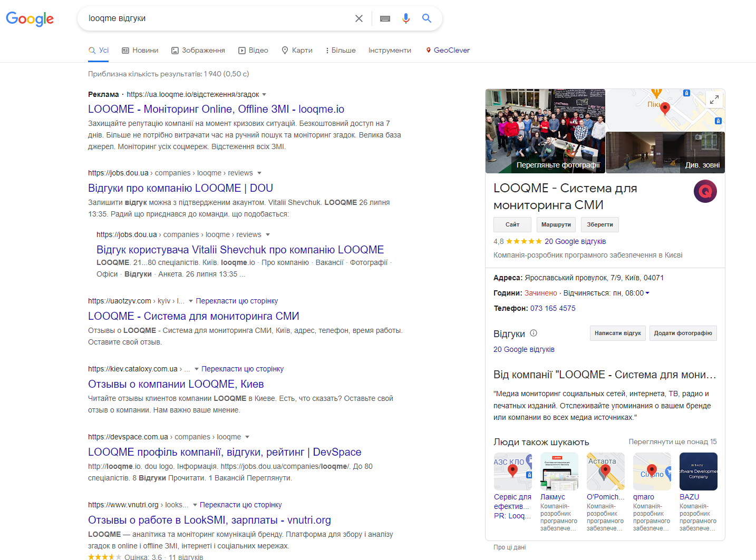Screen dimensions: 756x560
Task: Open 20 Google відгуків link under Відгуки
Action: 524,349
